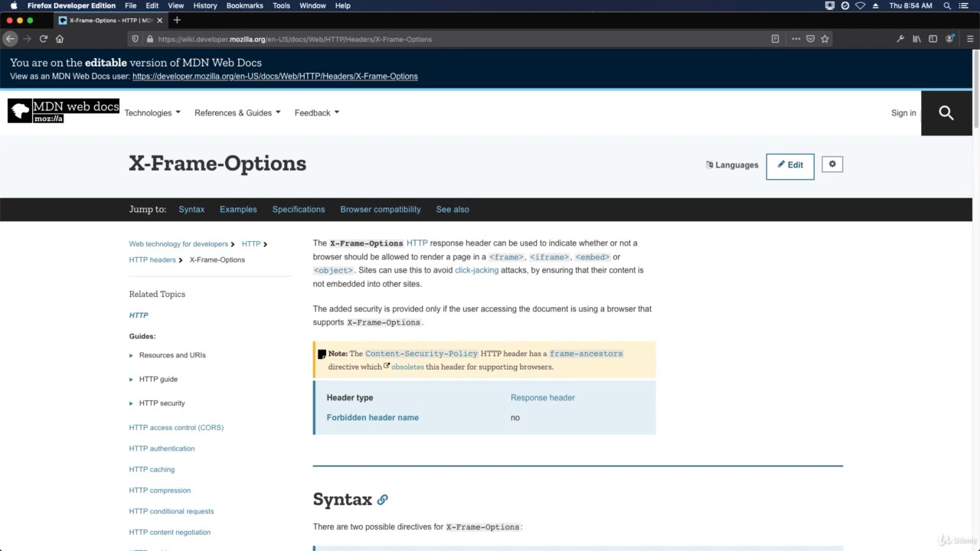Open Firefox Developer Edition app menu

(71, 5)
